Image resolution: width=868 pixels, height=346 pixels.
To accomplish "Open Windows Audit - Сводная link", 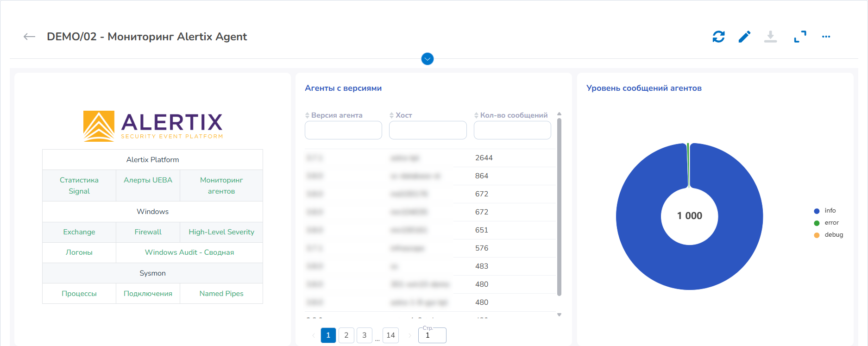I will pyautogui.click(x=189, y=252).
